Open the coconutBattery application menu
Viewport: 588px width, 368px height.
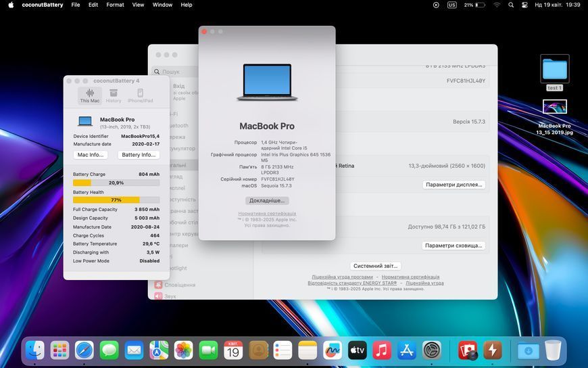43,5
